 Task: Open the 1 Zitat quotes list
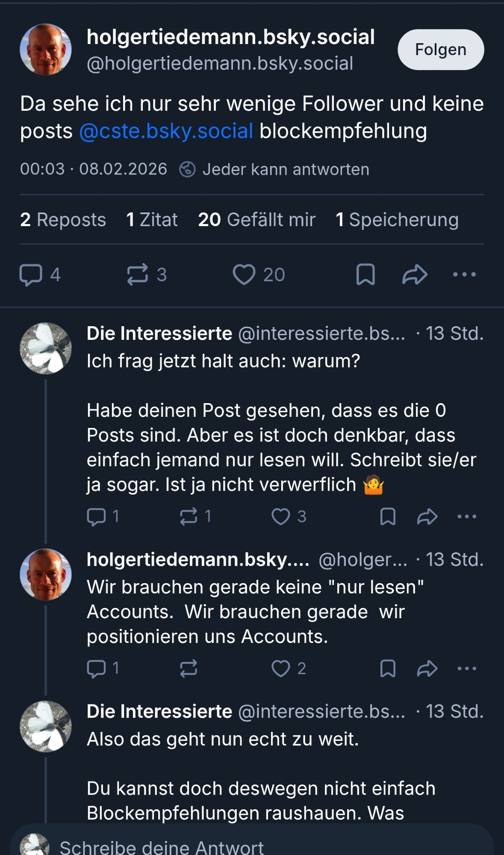coord(152,220)
